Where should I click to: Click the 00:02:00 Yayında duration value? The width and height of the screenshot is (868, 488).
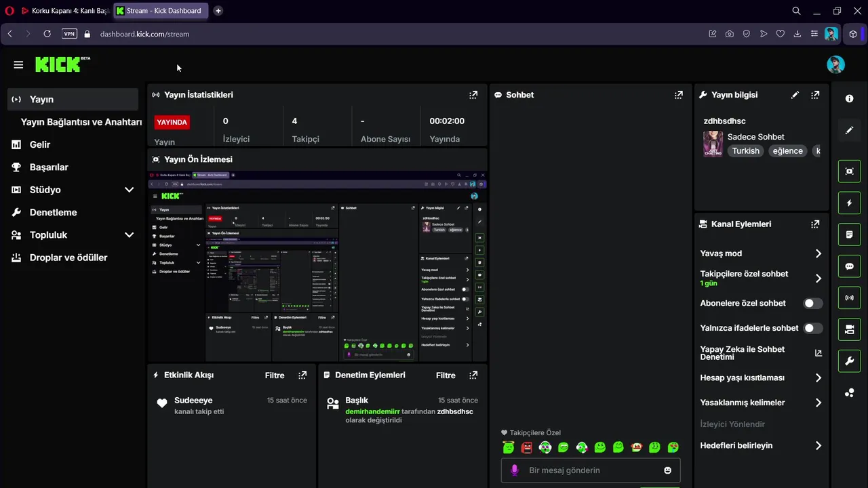pyautogui.click(x=447, y=121)
